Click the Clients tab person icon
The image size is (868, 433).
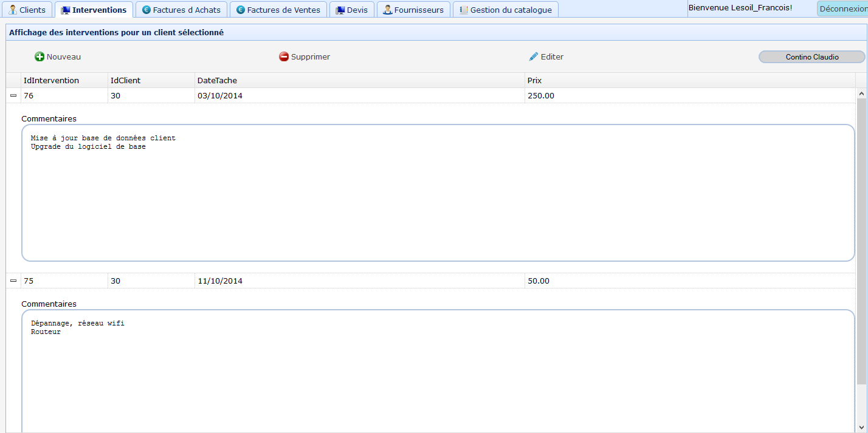12,10
